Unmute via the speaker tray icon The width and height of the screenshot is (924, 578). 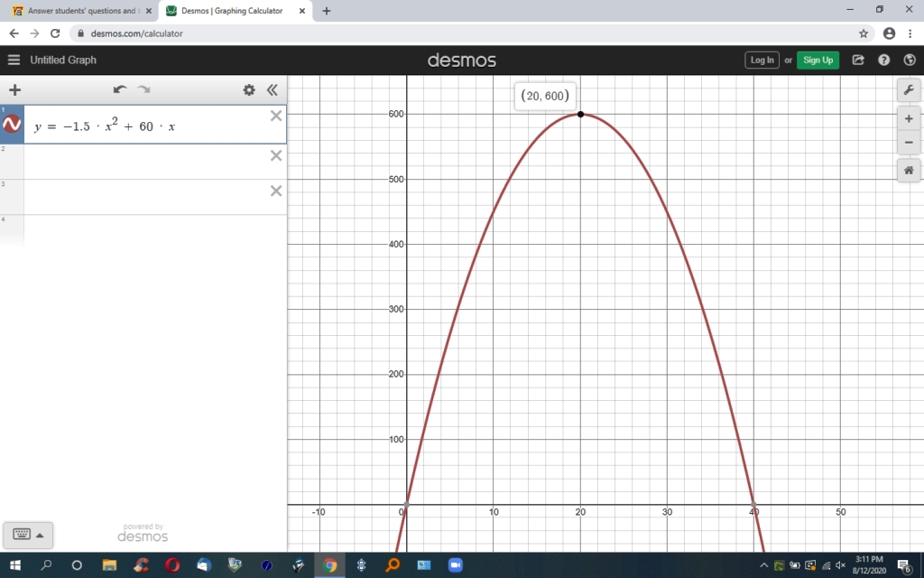(840, 566)
